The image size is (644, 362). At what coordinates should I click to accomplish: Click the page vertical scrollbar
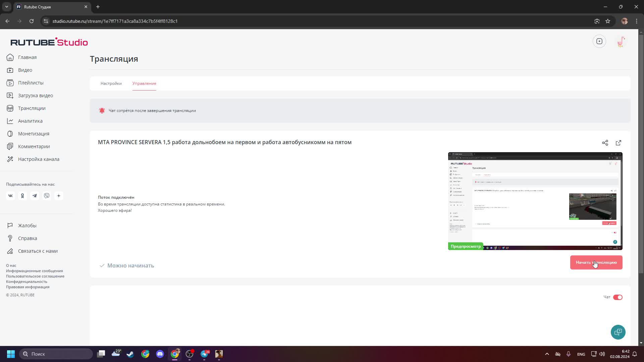[x=641, y=151]
